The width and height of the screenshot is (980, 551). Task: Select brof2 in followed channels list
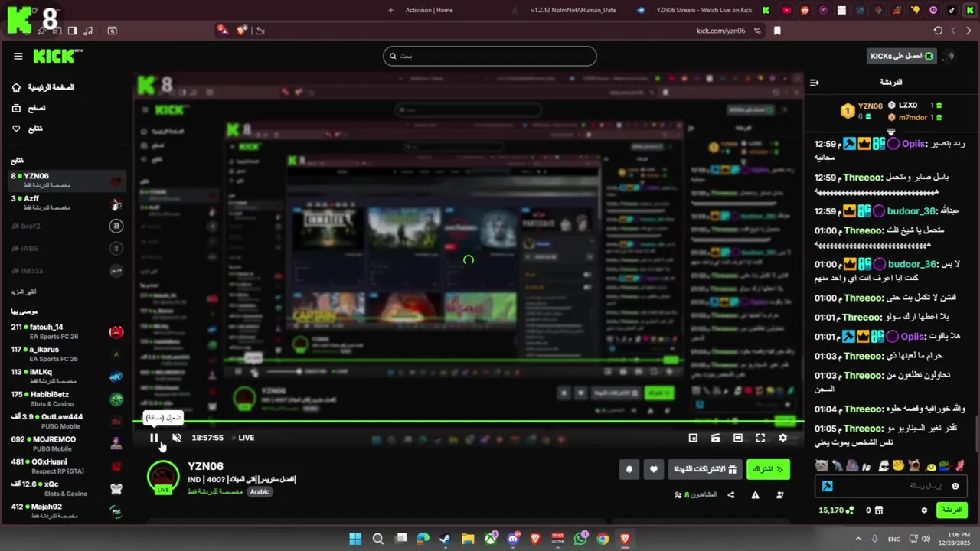(x=67, y=226)
